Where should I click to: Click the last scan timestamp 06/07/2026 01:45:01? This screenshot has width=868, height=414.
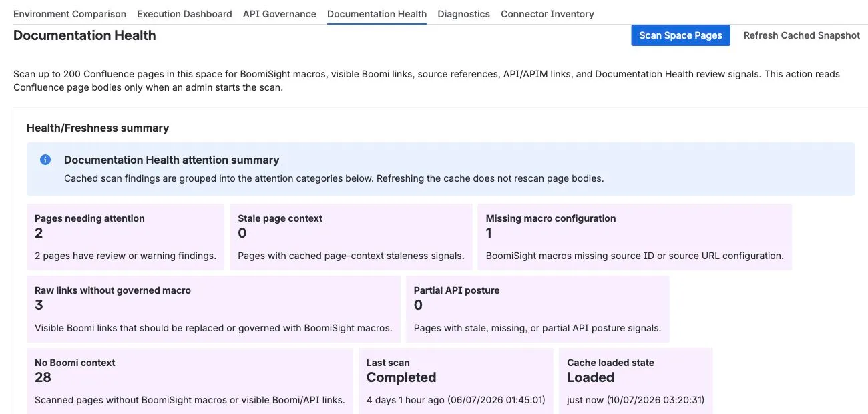[496, 400]
